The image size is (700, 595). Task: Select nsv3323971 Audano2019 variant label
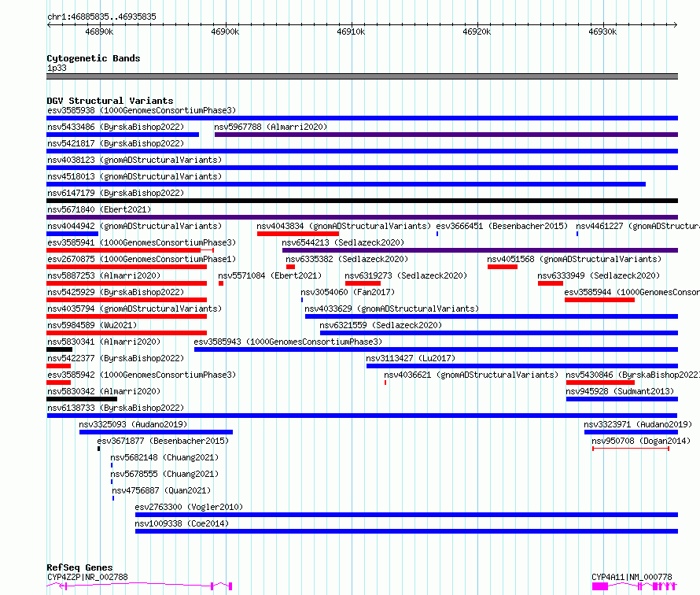click(x=638, y=424)
